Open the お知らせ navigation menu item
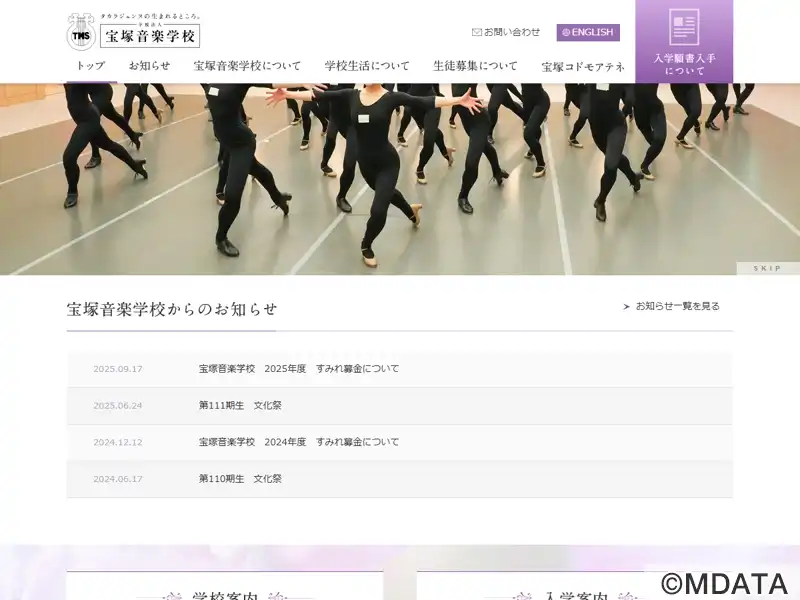 coord(149,66)
